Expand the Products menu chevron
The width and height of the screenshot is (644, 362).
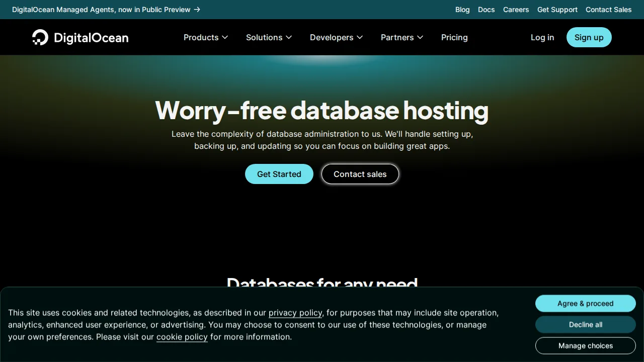point(225,38)
